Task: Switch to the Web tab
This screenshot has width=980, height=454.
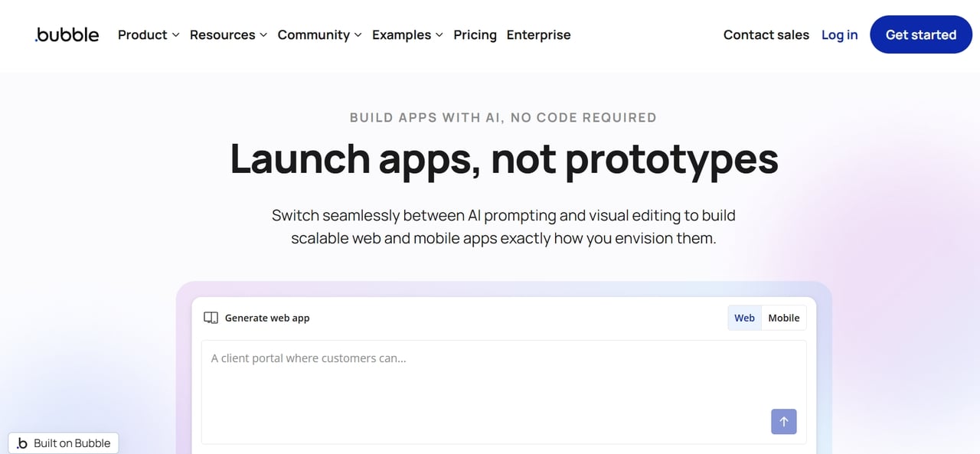Action: pos(744,318)
